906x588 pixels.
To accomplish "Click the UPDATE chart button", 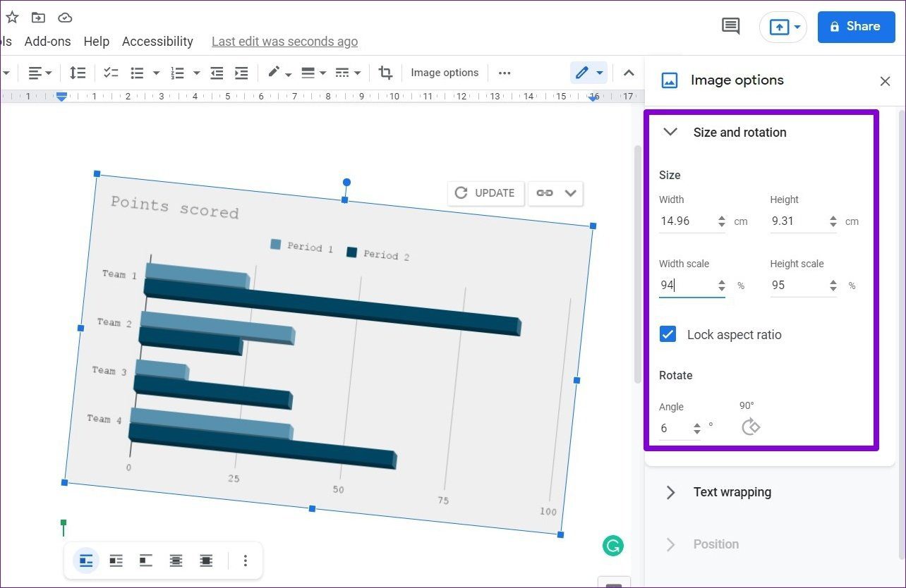I will coord(485,193).
